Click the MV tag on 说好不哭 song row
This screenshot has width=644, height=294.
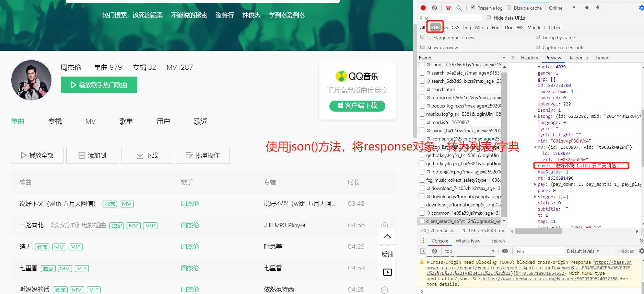[x=127, y=204]
